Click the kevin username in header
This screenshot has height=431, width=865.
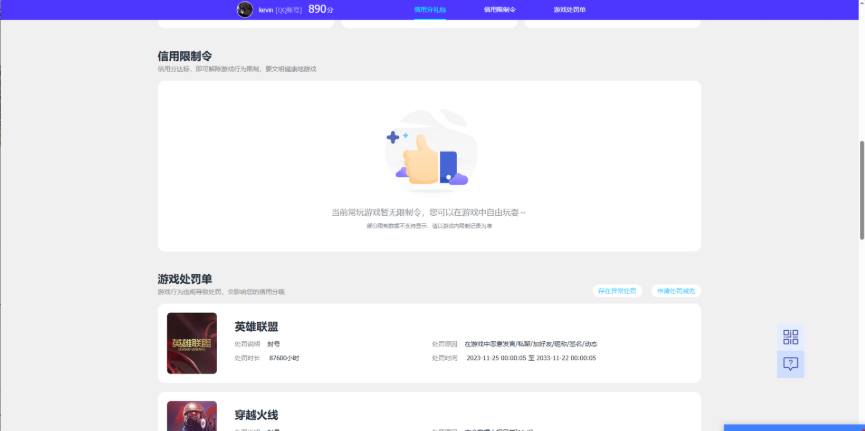tap(266, 10)
